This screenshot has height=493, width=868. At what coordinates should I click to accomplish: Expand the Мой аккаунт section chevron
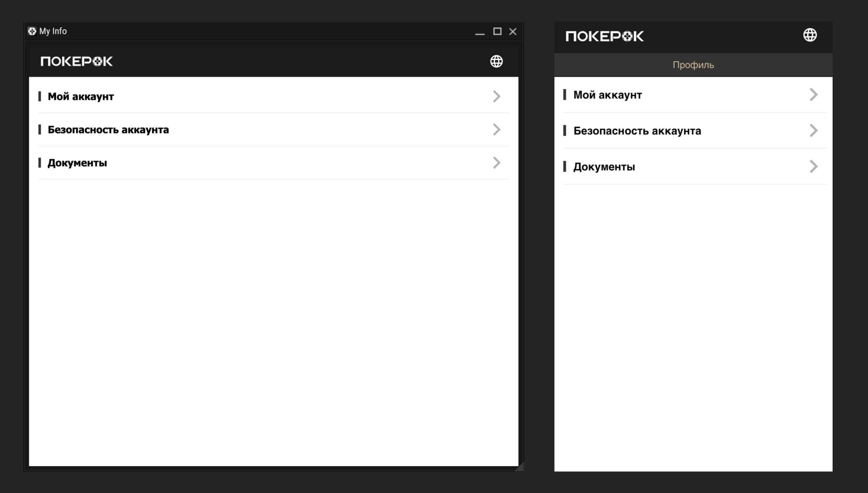(496, 96)
